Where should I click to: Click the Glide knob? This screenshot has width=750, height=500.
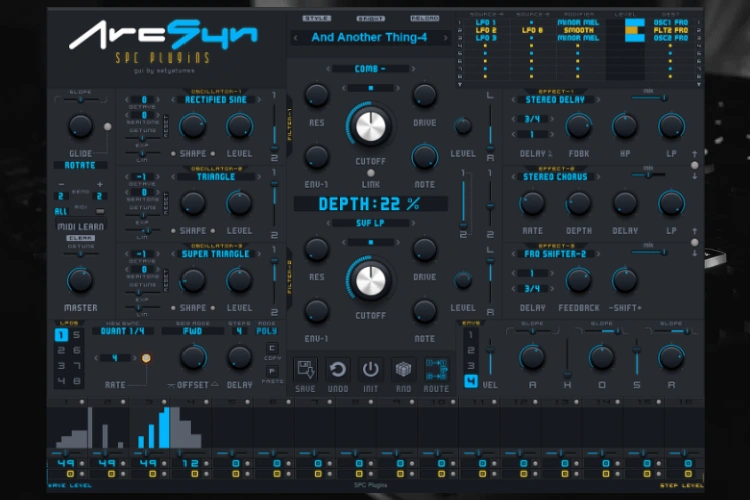pos(80,126)
